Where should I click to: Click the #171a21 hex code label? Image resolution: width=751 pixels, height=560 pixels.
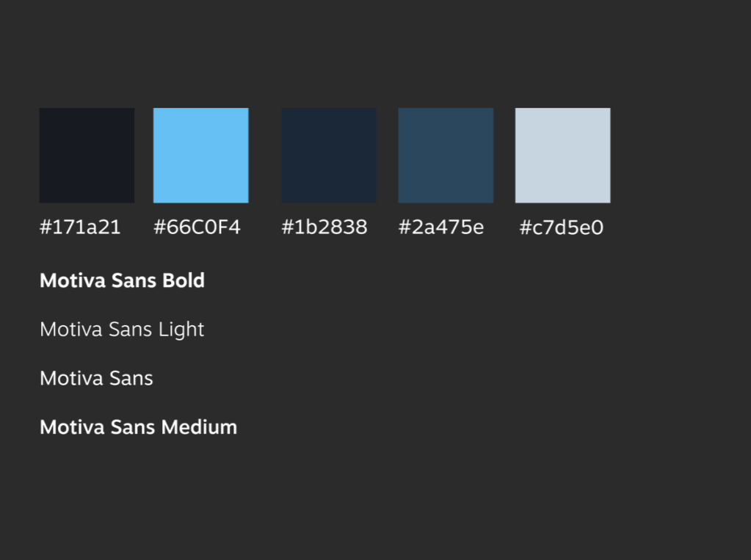80,228
